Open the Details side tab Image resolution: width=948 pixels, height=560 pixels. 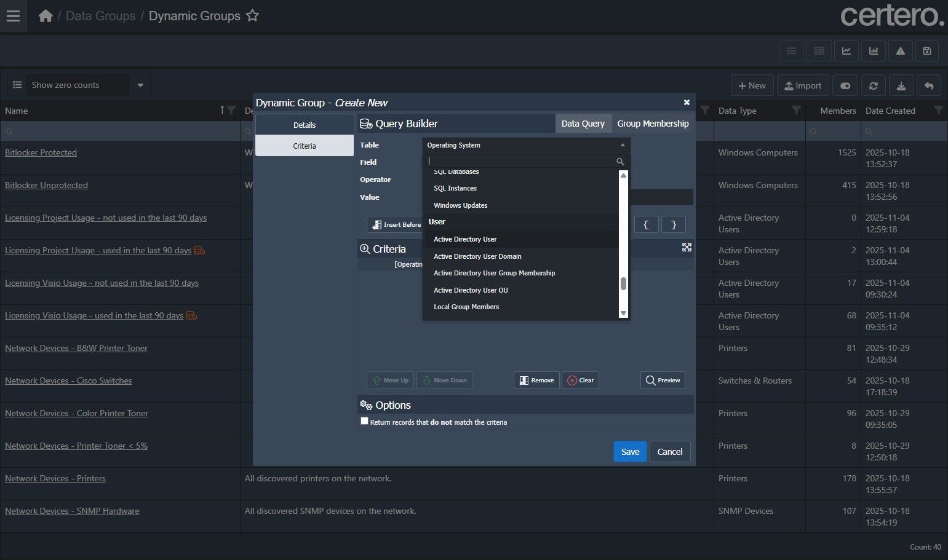[x=305, y=125]
